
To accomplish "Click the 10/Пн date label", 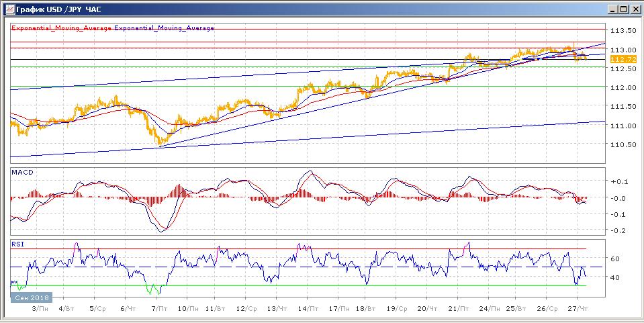I will tap(189, 308).
